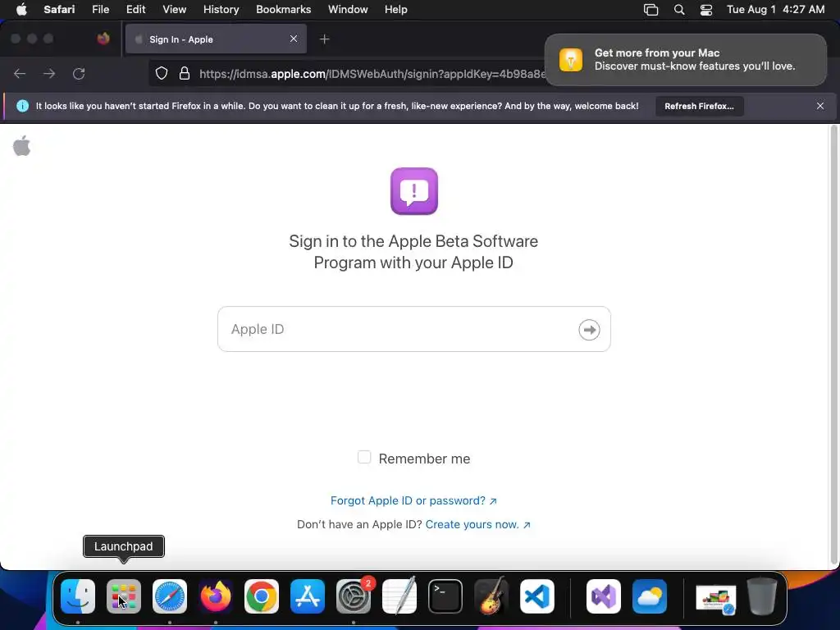Open Google Chrome from the Dock
The width and height of the screenshot is (840, 630).
tap(262, 596)
